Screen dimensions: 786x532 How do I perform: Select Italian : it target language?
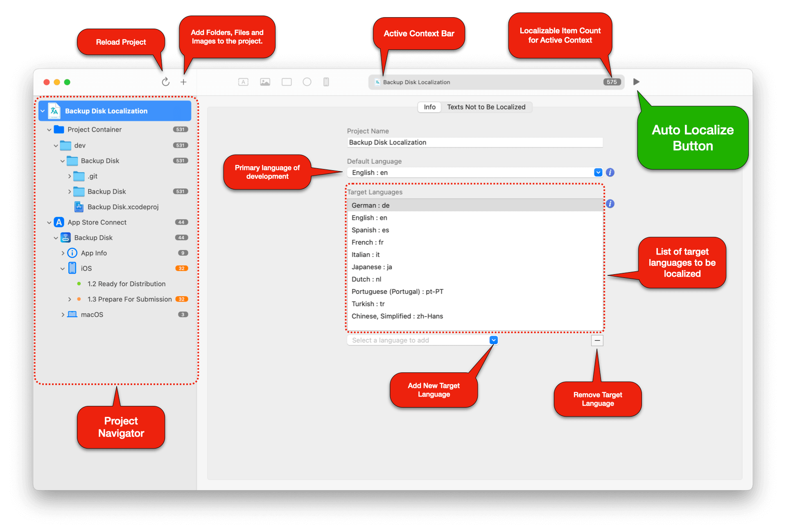click(x=475, y=254)
